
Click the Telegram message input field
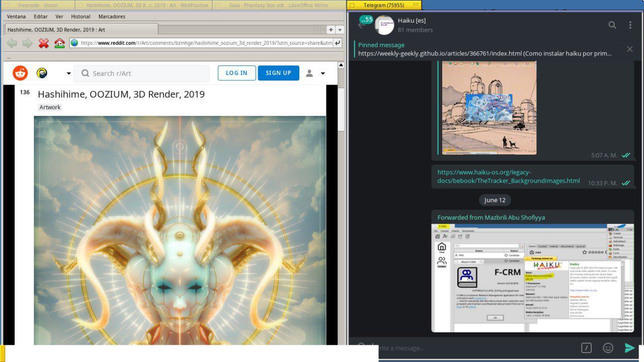point(473,347)
